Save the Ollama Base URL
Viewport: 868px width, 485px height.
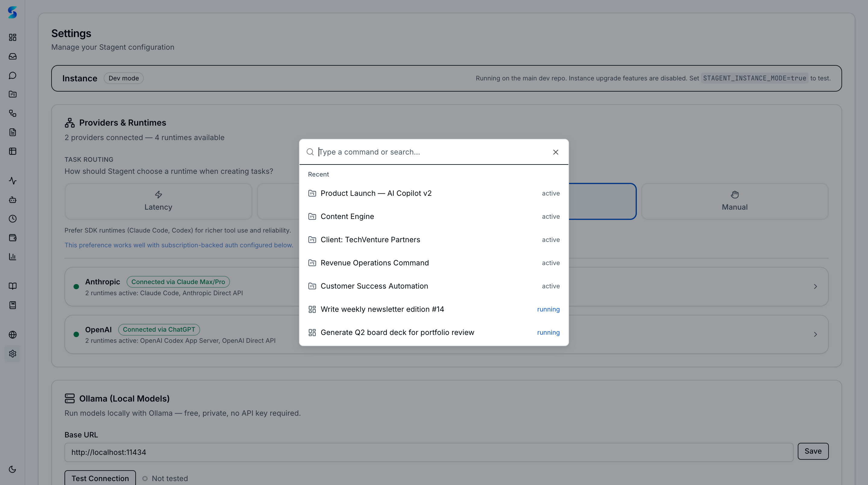pyautogui.click(x=813, y=451)
